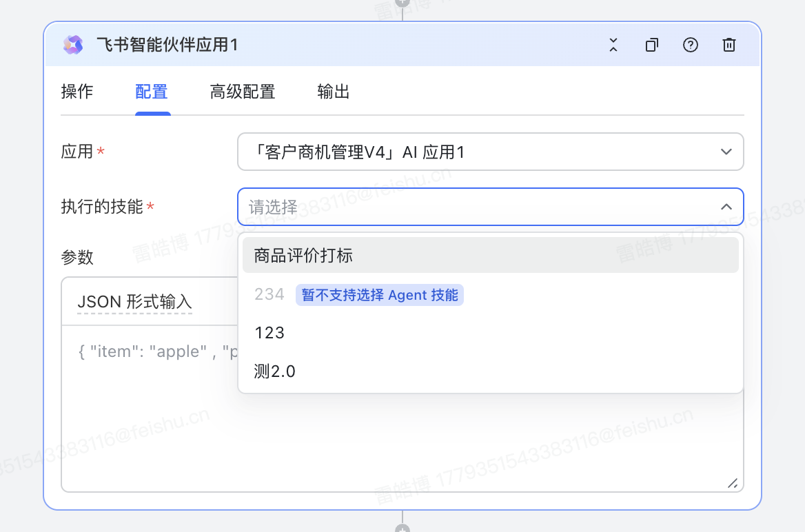Pick the 测2.0 skill option
805x532 pixels.
[x=490, y=371]
